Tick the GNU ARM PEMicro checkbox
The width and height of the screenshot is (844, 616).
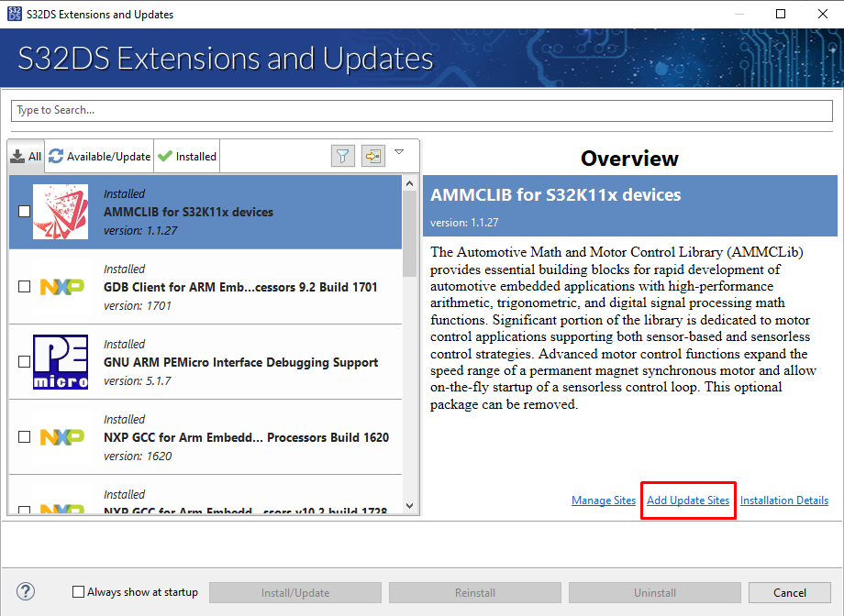click(x=25, y=362)
